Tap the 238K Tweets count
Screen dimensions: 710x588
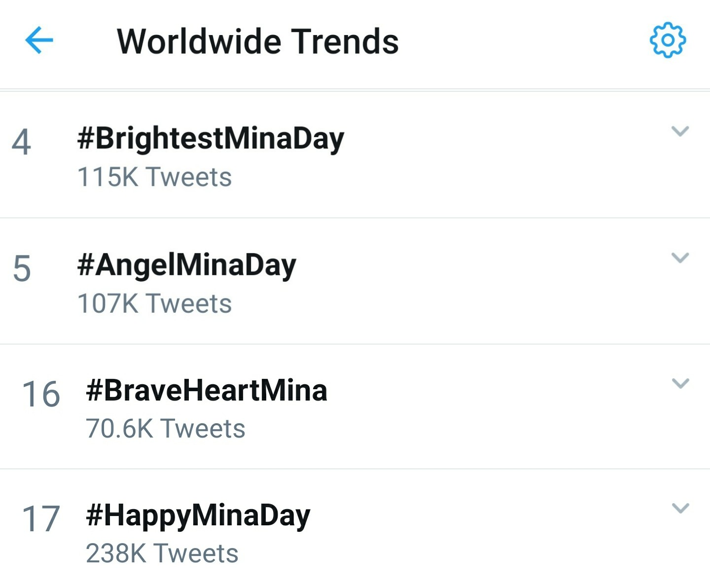(162, 553)
